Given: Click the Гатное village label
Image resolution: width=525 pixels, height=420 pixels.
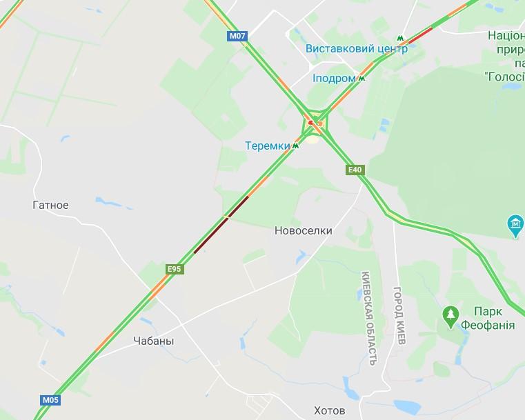Looking at the screenshot, I should point(50,205).
